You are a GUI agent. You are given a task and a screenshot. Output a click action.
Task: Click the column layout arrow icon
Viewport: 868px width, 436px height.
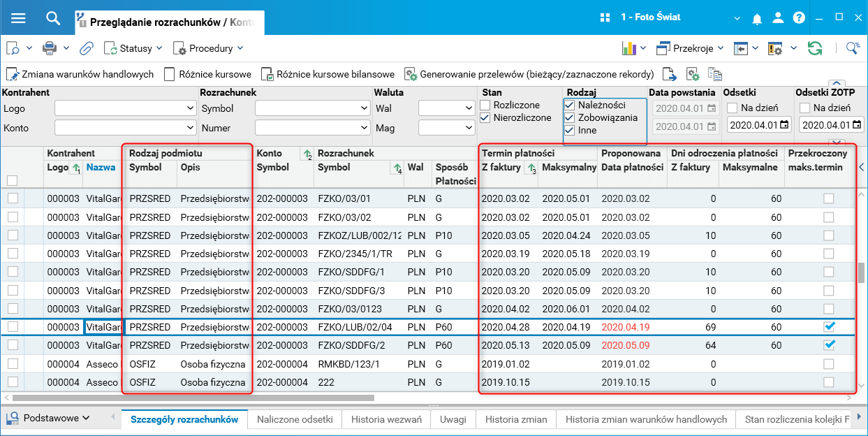tap(740, 48)
